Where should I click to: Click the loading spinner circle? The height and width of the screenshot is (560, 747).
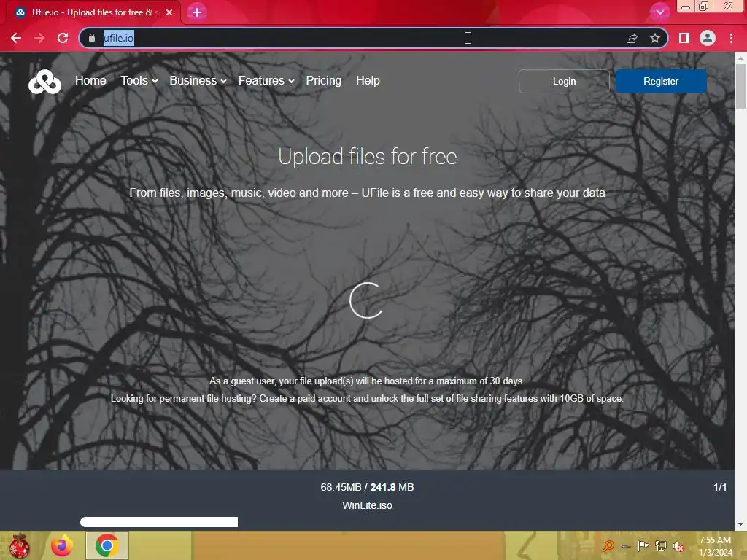coord(366,300)
